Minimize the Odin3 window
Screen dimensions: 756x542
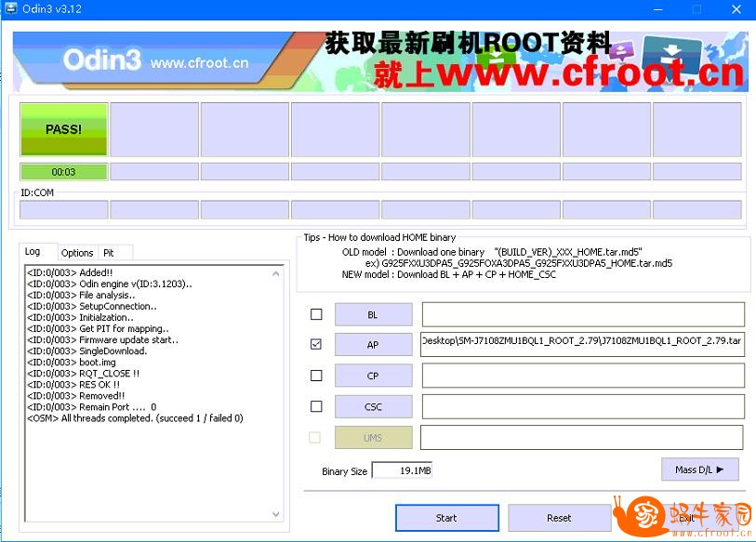pos(658,8)
